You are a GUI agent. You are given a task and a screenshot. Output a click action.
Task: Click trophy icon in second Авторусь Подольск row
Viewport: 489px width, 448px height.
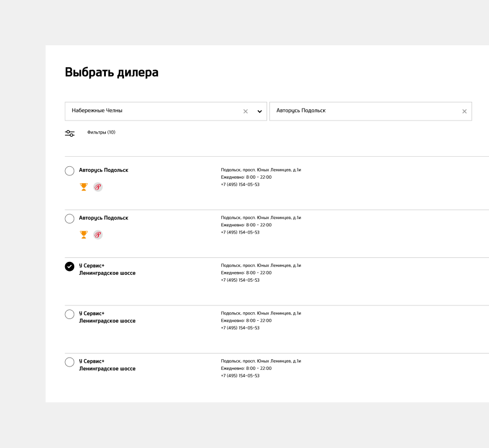pos(84,235)
